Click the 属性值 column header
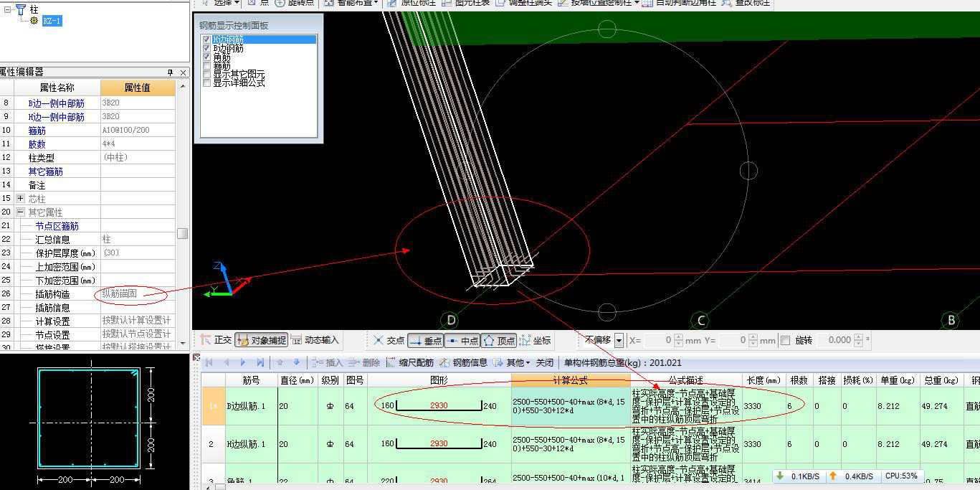980x490 pixels. click(x=138, y=88)
